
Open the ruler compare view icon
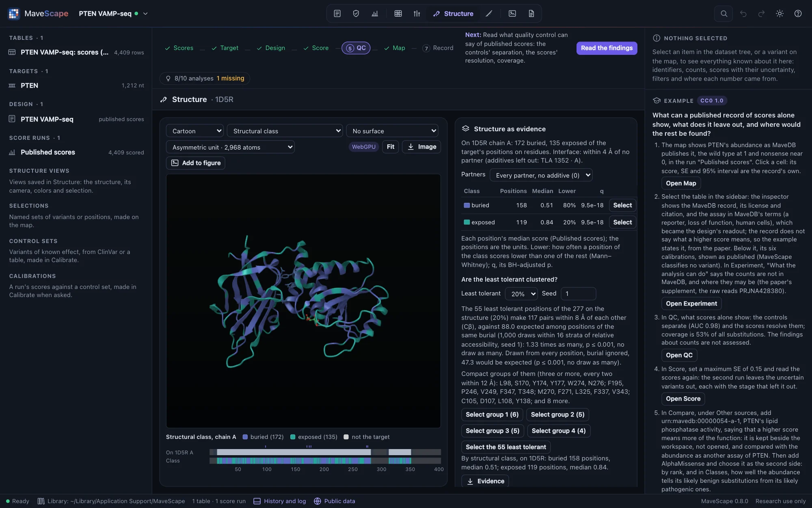click(489, 13)
